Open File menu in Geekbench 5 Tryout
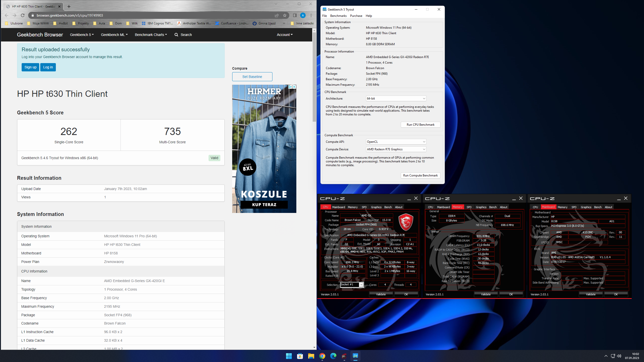The height and width of the screenshot is (362, 644). point(325,16)
